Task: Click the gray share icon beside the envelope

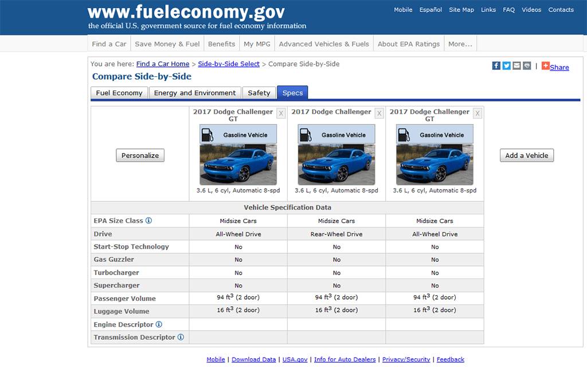Action: 527,66
